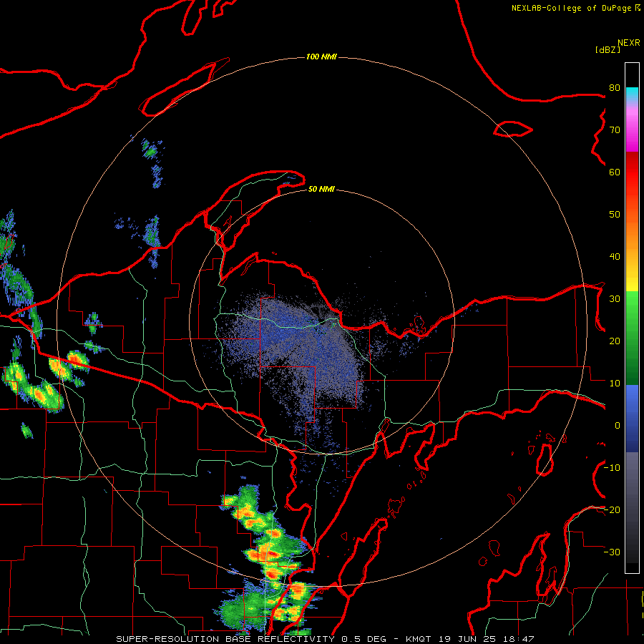Pick the cyan band on the color bar
Viewport: 644px width, 644px height.
(632, 95)
